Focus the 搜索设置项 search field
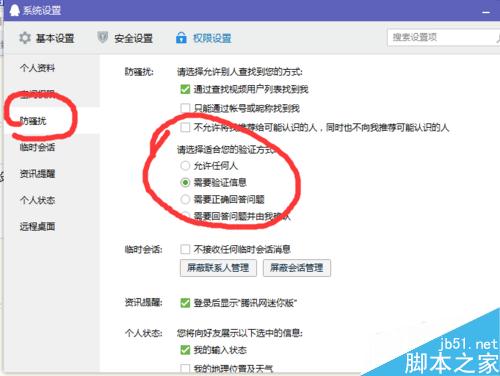The width and height of the screenshot is (500, 376). [443, 37]
